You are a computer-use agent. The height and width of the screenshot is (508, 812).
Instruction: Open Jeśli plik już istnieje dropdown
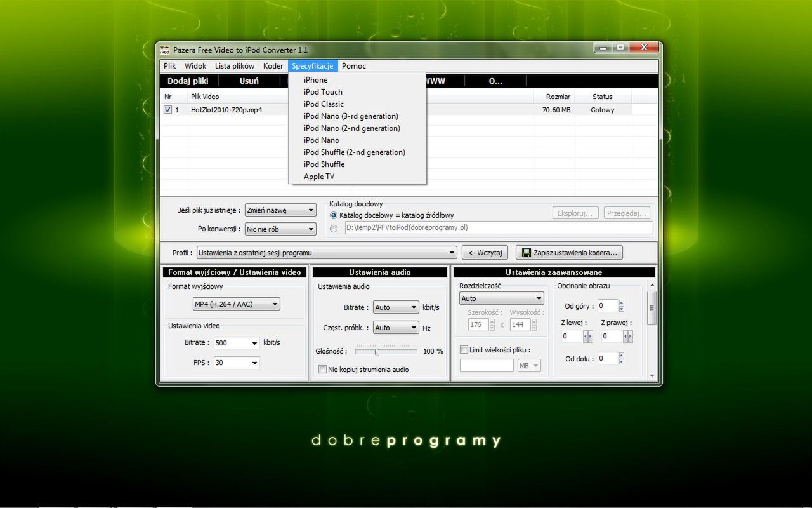click(280, 210)
